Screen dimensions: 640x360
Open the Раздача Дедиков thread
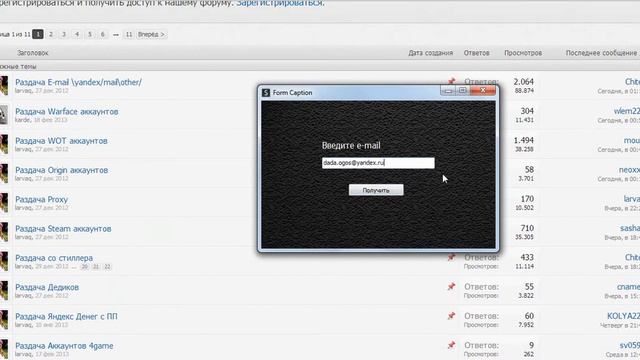point(47,287)
